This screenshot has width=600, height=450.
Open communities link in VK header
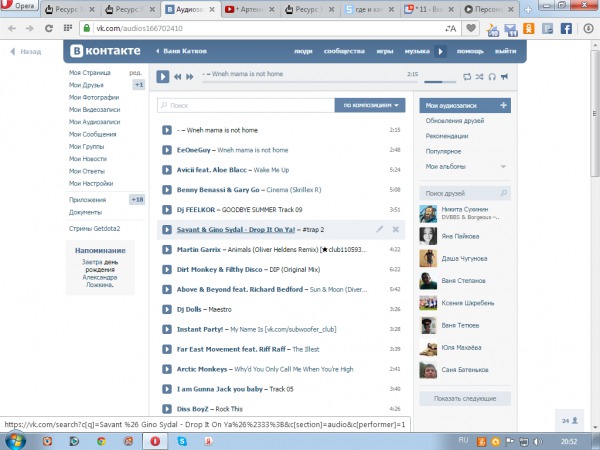[x=344, y=51]
